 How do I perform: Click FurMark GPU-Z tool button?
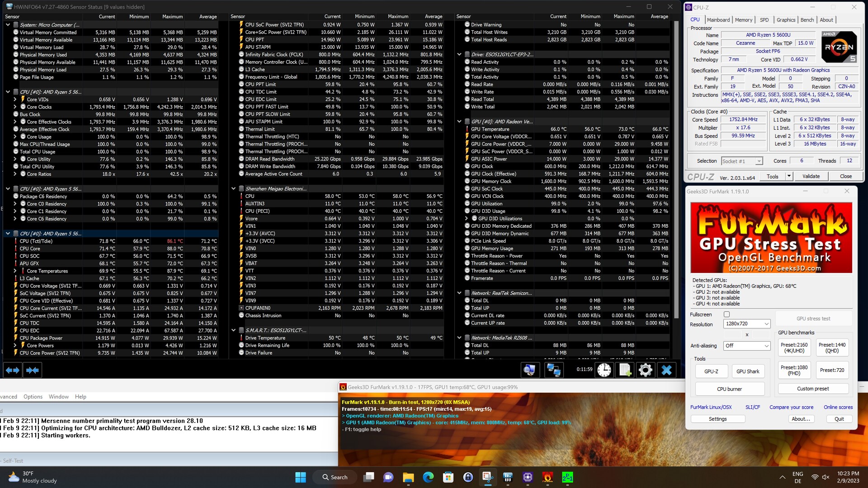711,371
